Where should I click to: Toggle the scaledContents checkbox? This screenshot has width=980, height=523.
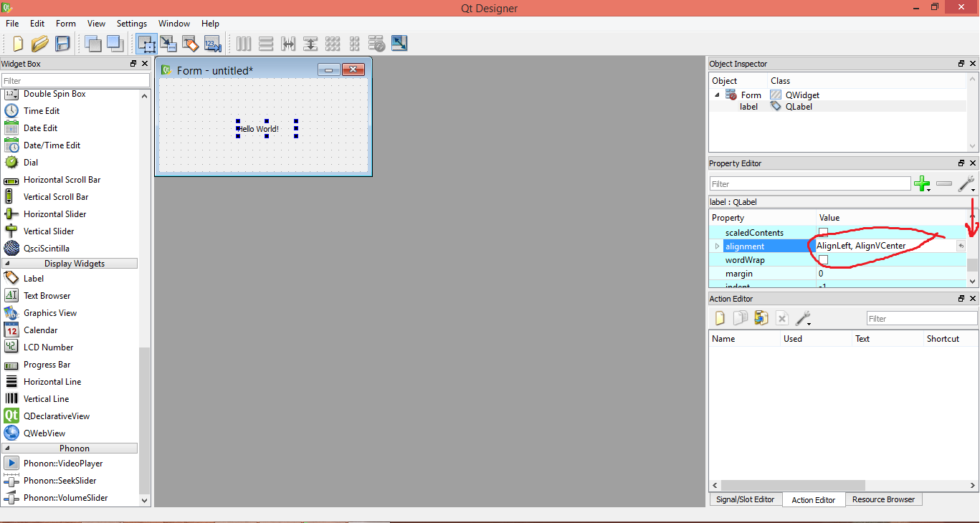point(823,231)
